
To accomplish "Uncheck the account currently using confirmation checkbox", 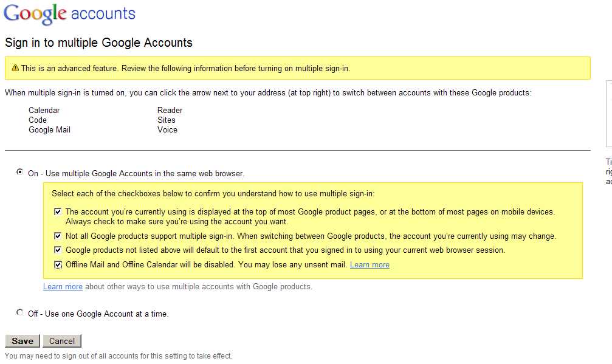I will click(58, 212).
